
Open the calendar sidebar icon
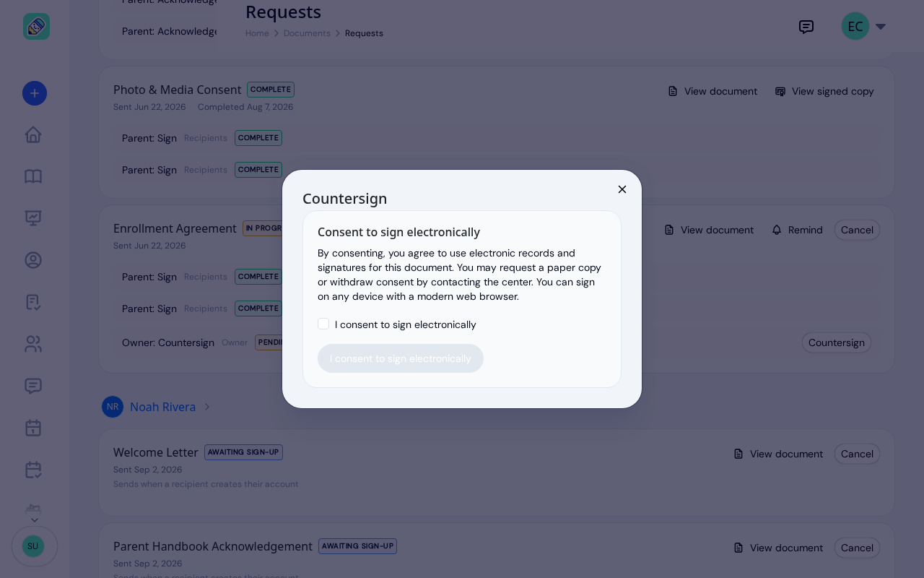[33, 428]
